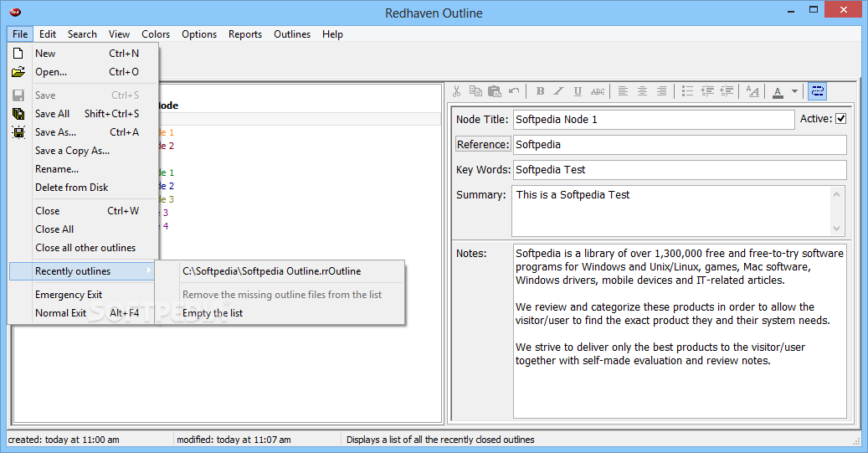Click the Open folder icon in File menu
868x453 pixels.
18,72
